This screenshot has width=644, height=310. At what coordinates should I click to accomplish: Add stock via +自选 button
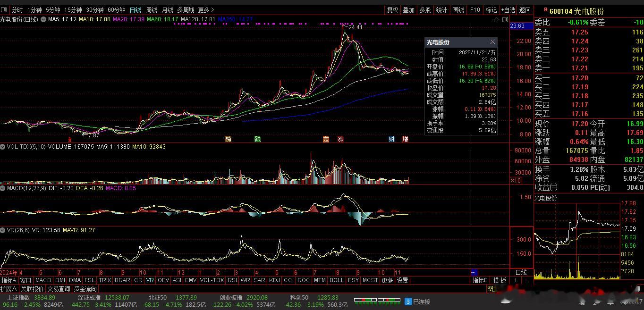[508, 10]
